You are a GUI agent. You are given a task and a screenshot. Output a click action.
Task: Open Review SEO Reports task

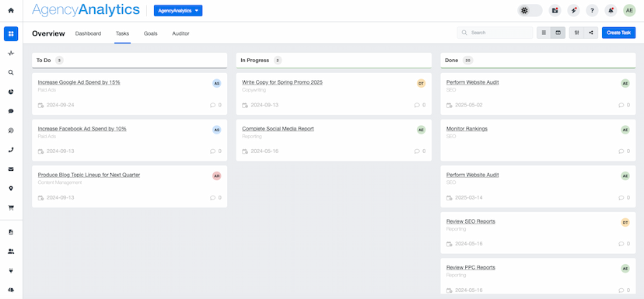tap(471, 221)
